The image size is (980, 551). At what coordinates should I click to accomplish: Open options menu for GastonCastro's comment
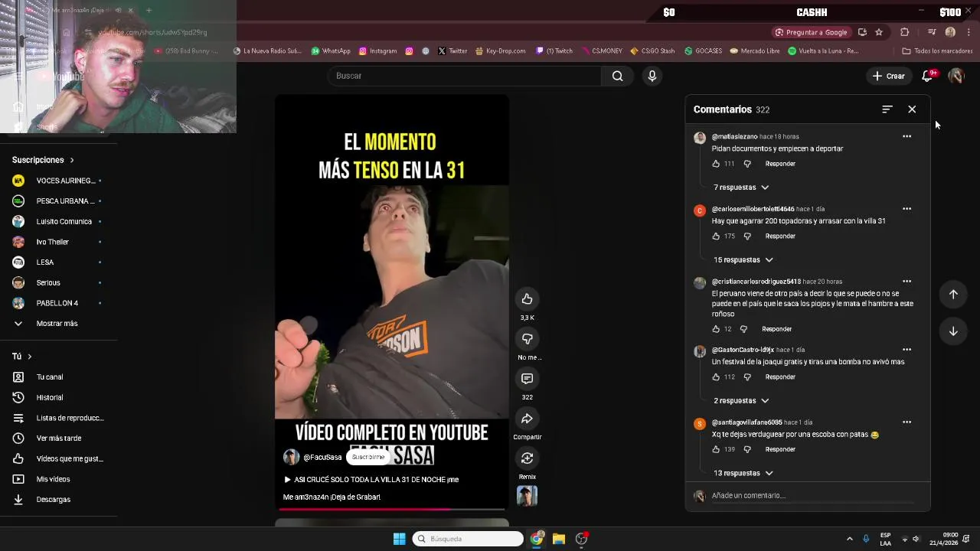tap(906, 350)
